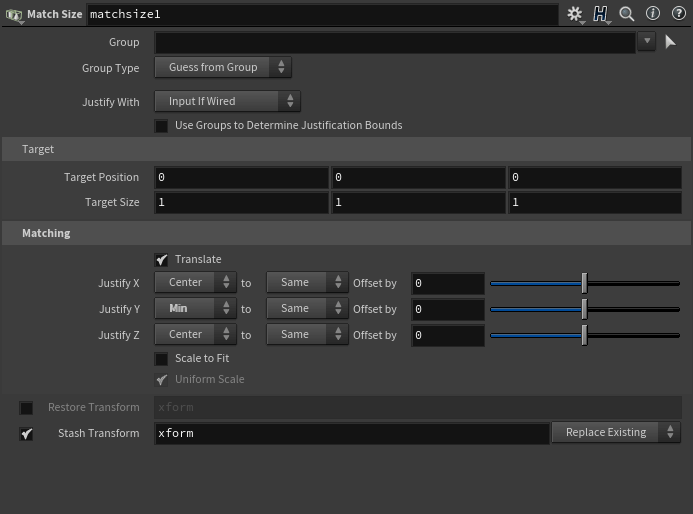The width and height of the screenshot is (693, 514).
Task: Click the Group selection arrow icon
Action: (671, 42)
